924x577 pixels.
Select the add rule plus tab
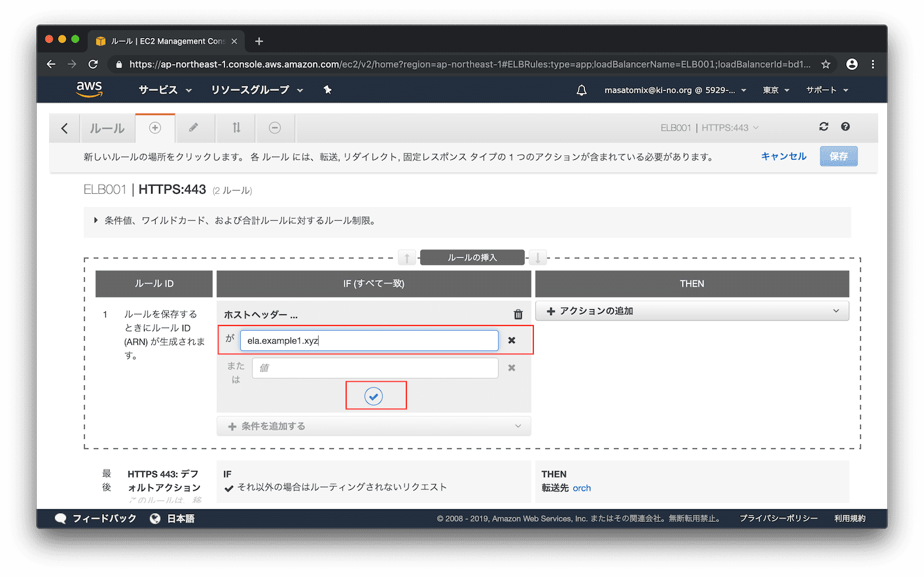[155, 128]
